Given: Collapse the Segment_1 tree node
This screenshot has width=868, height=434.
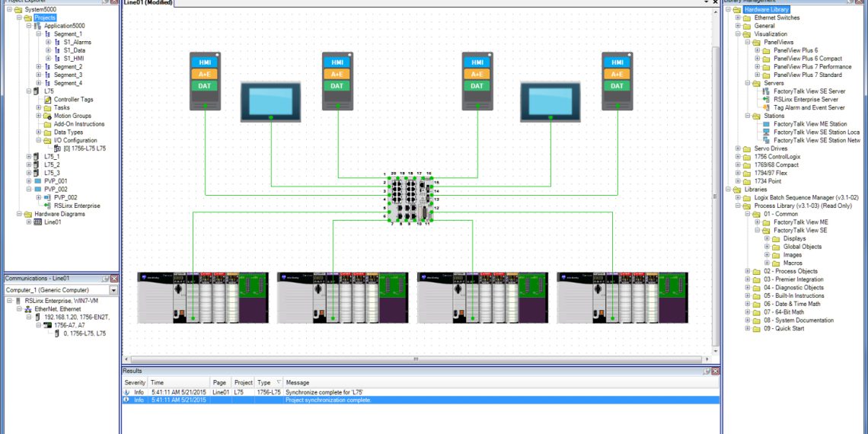Looking at the screenshot, I should pyautogui.click(x=39, y=34).
